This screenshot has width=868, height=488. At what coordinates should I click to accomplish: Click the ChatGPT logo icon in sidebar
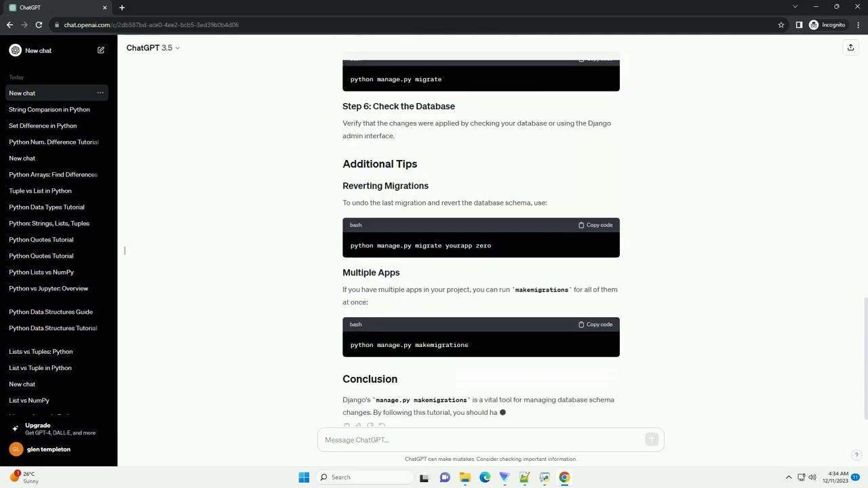click(x=15, y=50)
